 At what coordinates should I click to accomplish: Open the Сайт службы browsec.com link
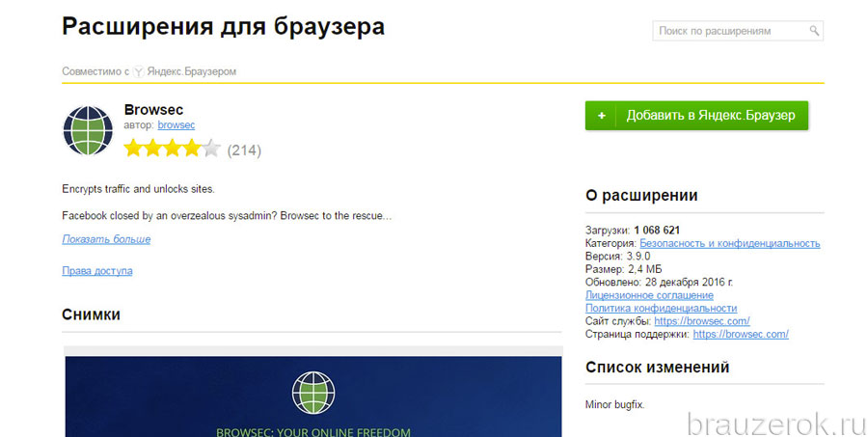[x=702, y=320]
